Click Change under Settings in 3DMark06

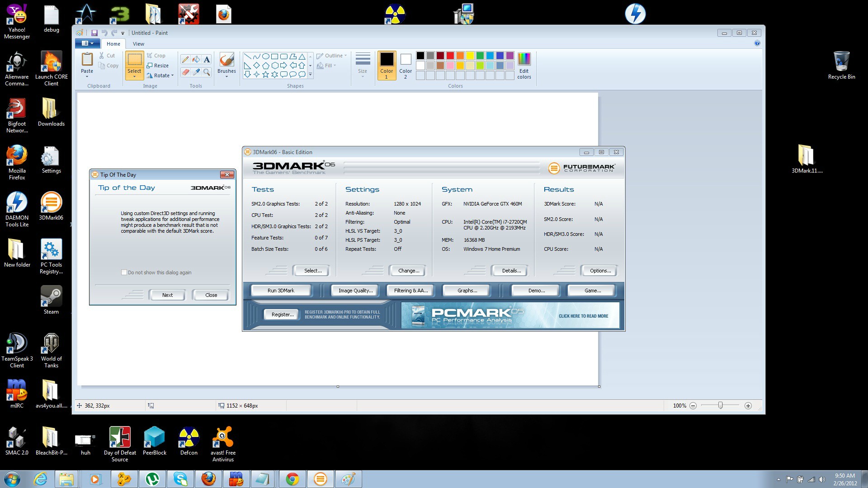pyautogui.click(x=408, y=271)
